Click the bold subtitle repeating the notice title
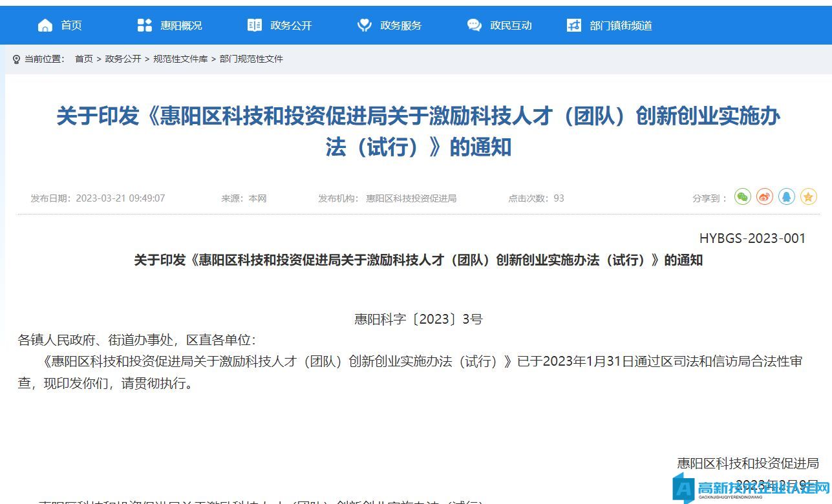832x504 pixels. point(418,260)
